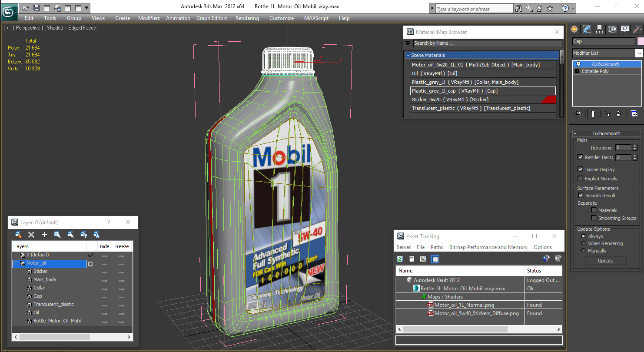
Task: Select When Rendering update option
Action: click(583, 243)
